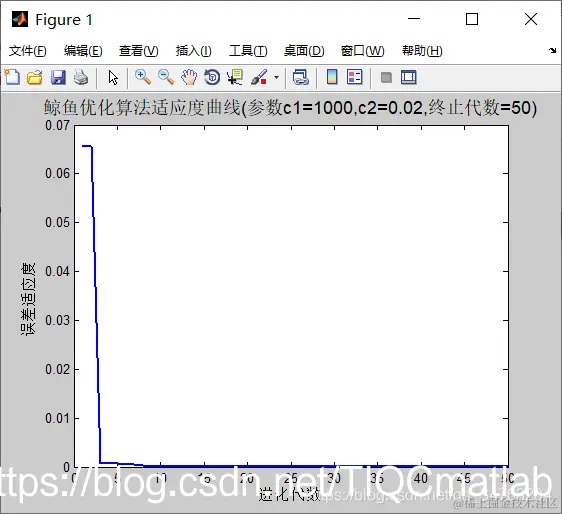The image size is (562, 514).
Task: Click the Hide Plot Tools icon
Action: 386,77
